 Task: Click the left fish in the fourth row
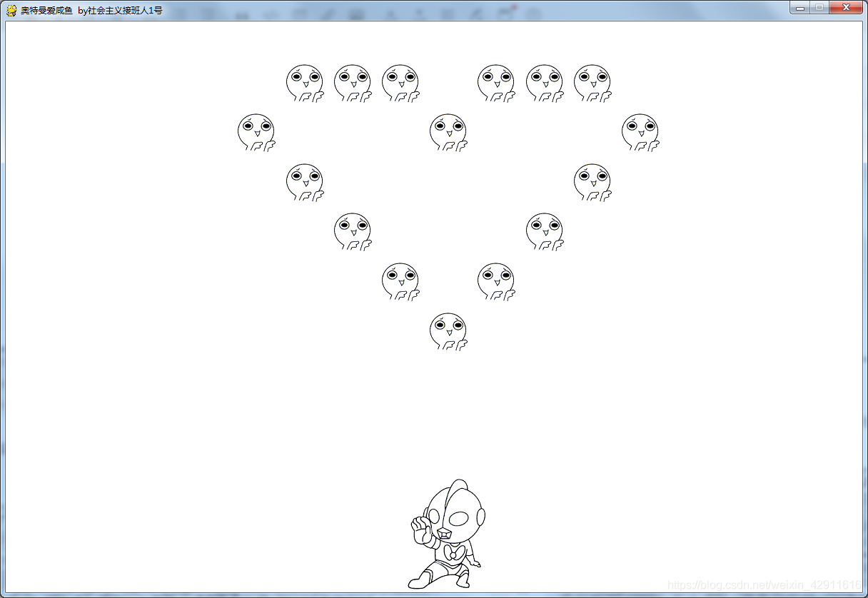(353, 232)
